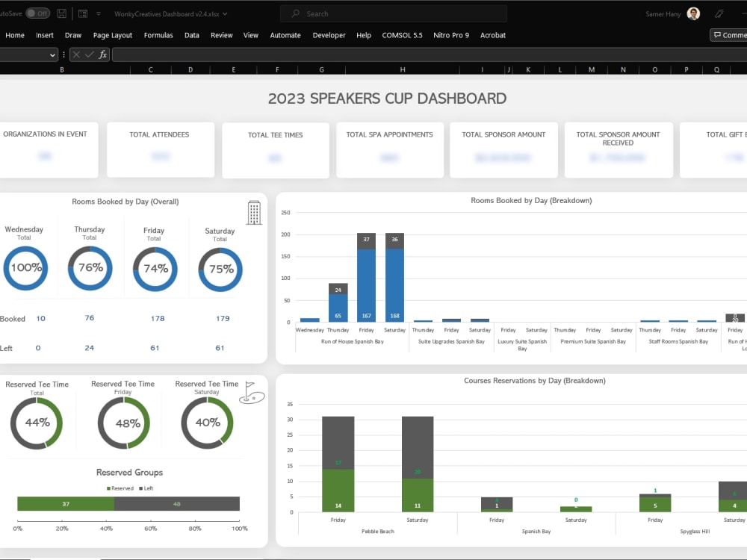This screenshot has width=747, height=560.
Task: Select column B header
Action: pyautogui.click(x=62, y=69)
